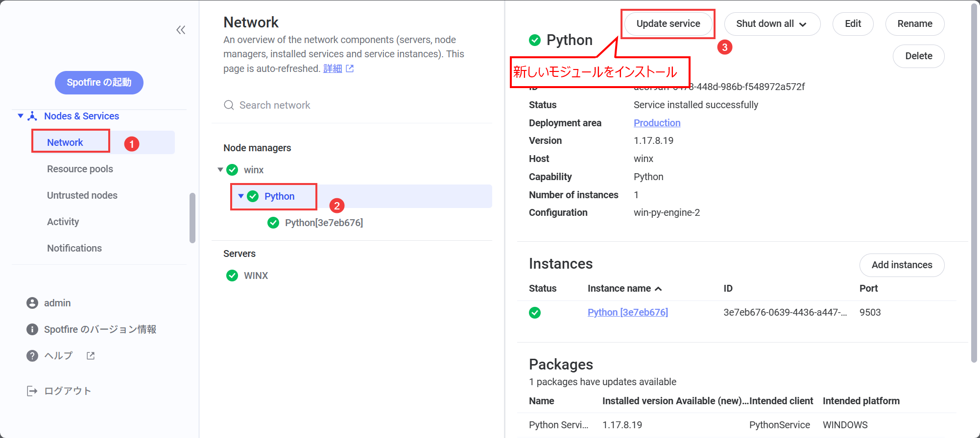Image resolution: width=980 pixels, height=438 pixels.
Task: Go to Untrusted nodes
Action: pos(82,195)
